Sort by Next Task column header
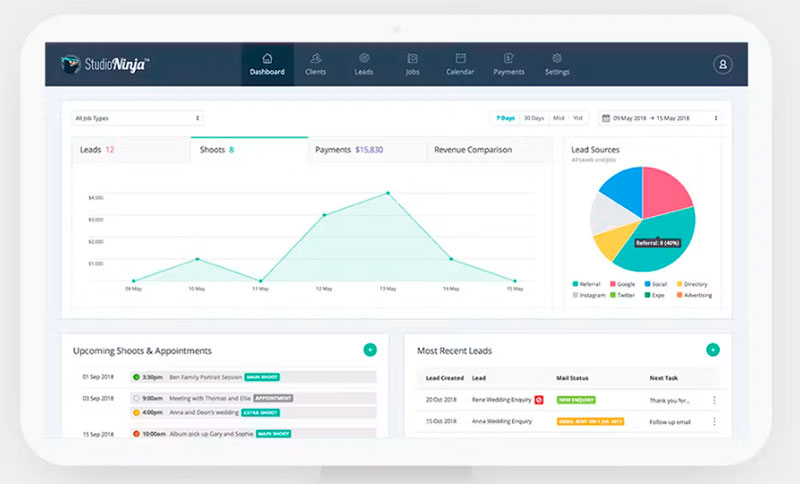800x484 pixels. (x=663, y=378)
